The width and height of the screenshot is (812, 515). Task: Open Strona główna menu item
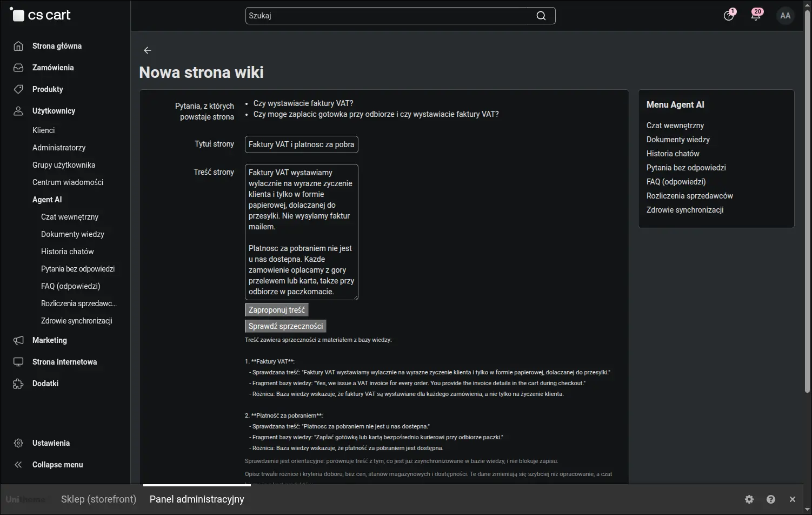(x=57, y=46)
